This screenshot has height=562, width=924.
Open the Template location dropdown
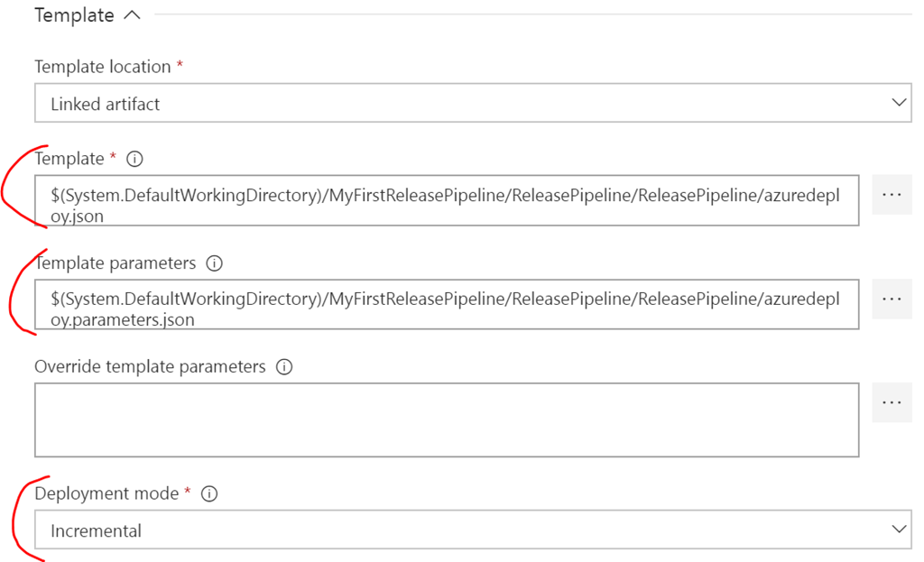pos(472,104)
